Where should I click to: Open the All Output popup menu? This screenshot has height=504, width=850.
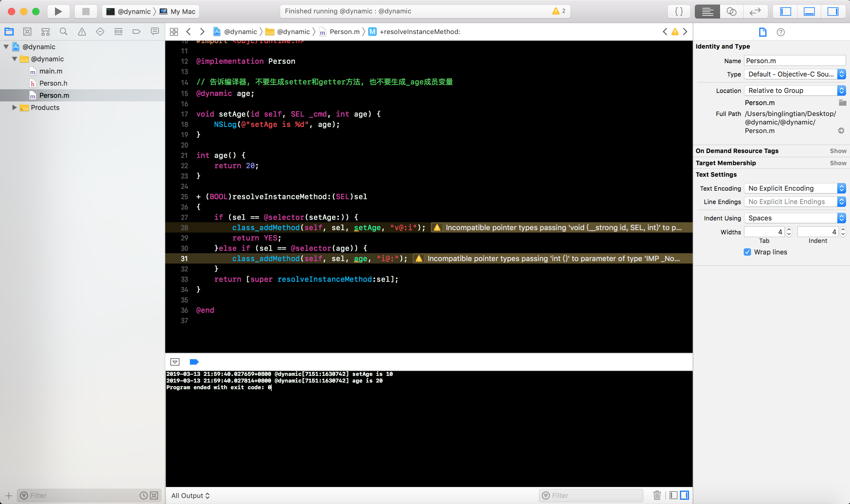pyautogui.click(x=190, y=495)
